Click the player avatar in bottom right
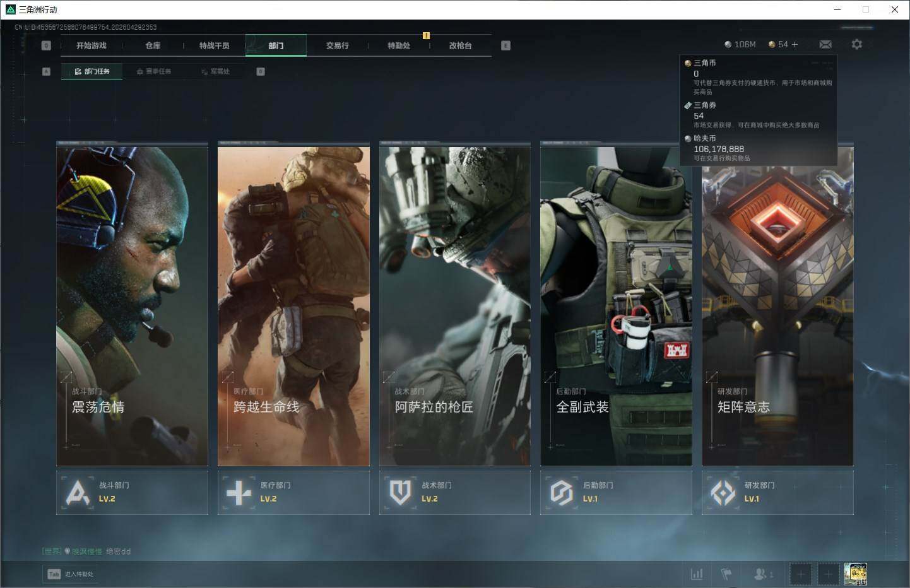The height and width of the screenshot is (588, 910). (x=855, y=574)
